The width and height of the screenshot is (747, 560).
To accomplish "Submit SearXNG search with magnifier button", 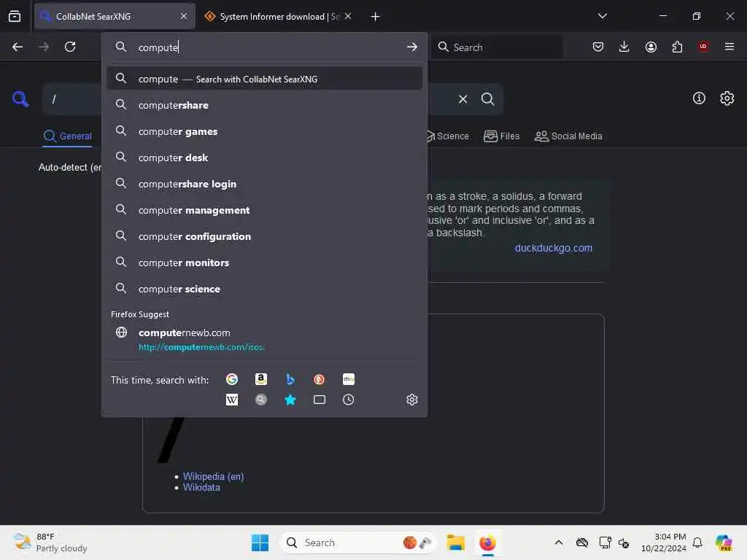I will (487, 98).
